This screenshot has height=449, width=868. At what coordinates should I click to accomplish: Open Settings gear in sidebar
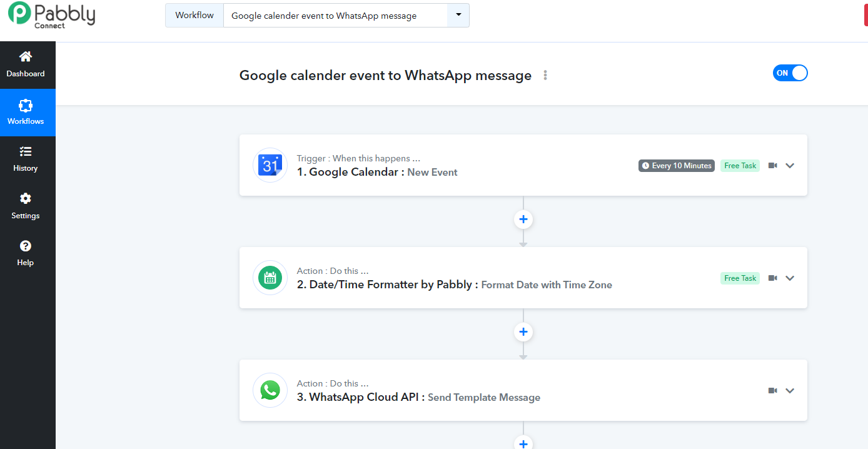tap(26, 198)
